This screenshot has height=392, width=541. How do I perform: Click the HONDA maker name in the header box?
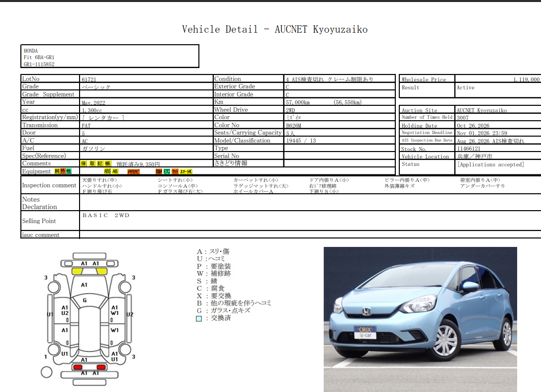point(31,51)
